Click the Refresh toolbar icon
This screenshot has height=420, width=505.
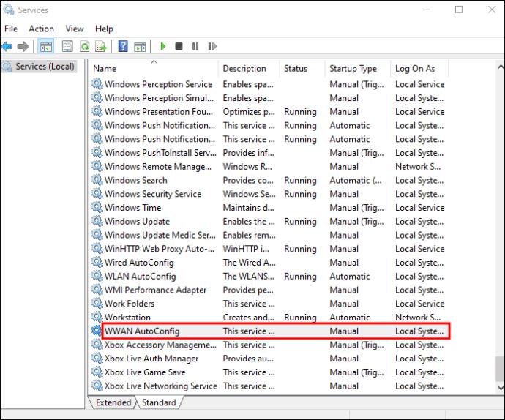(x=84, y=47)
